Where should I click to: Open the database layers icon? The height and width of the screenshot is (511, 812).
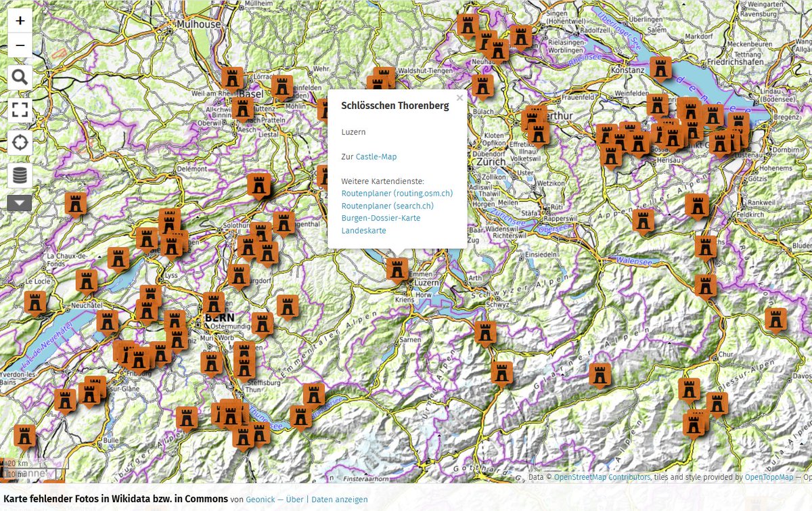(20, 175)
